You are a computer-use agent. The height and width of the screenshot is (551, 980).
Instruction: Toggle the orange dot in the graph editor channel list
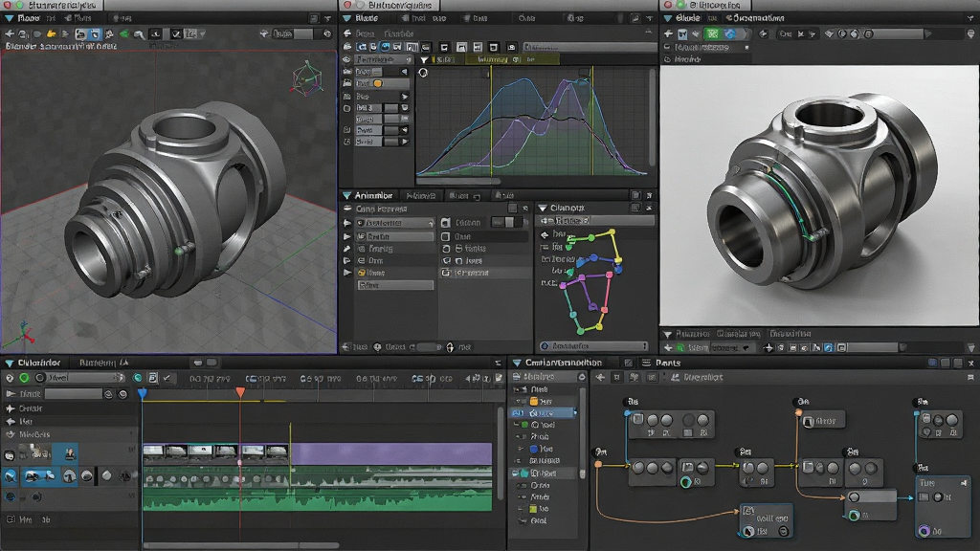click(x=377, y=83)
